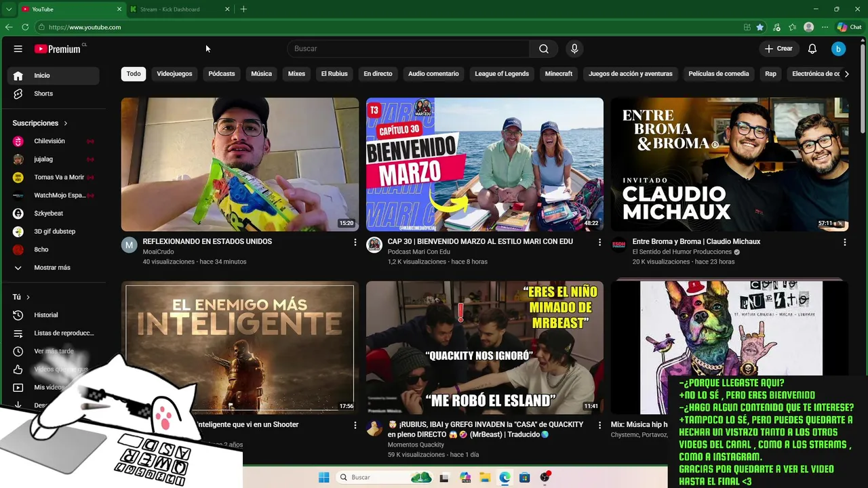
Task: Click the browser address bar URL
Action: [x=85, y=27]
